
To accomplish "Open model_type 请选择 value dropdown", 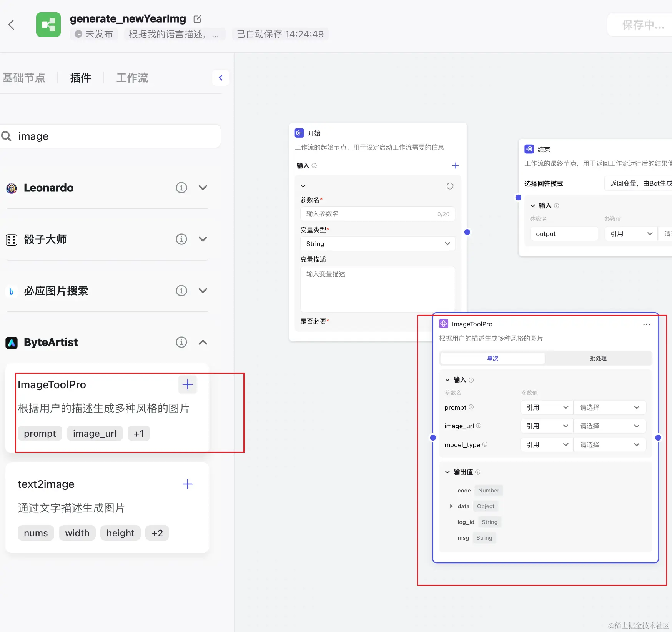I will [x=610, y=445].
